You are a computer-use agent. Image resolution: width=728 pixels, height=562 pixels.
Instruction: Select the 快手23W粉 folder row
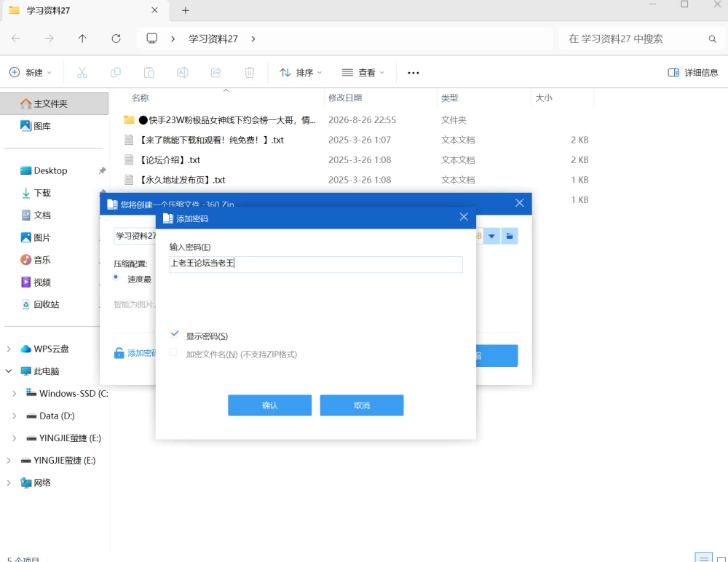357,120
